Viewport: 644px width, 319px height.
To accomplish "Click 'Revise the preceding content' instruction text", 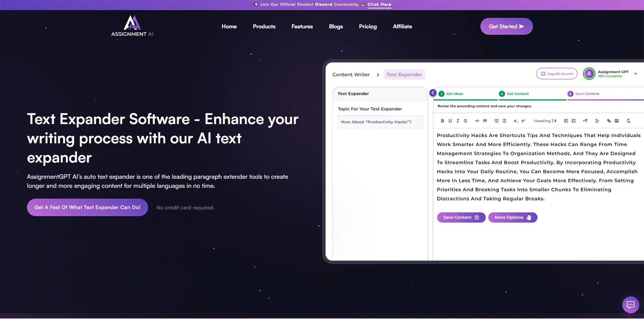I will 484,106.
